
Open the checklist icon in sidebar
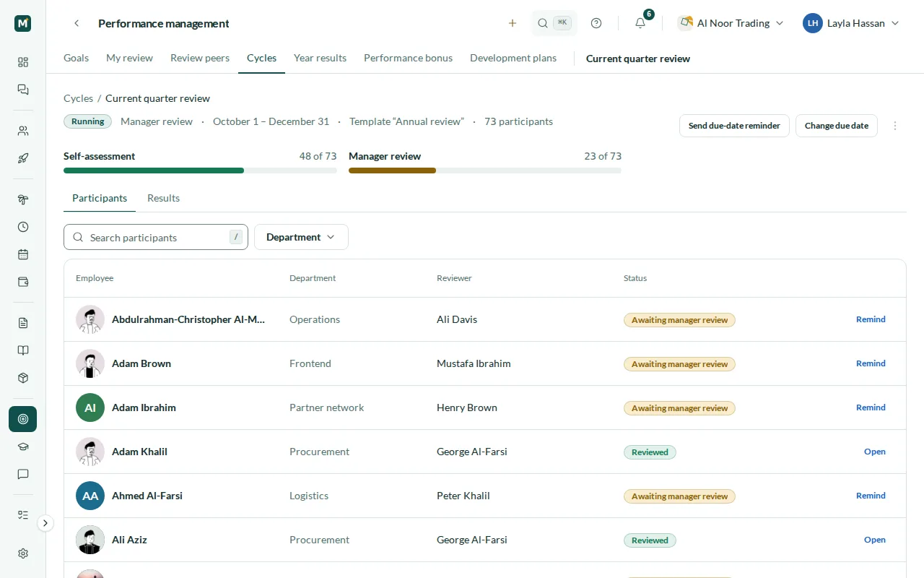coord(23,515)
